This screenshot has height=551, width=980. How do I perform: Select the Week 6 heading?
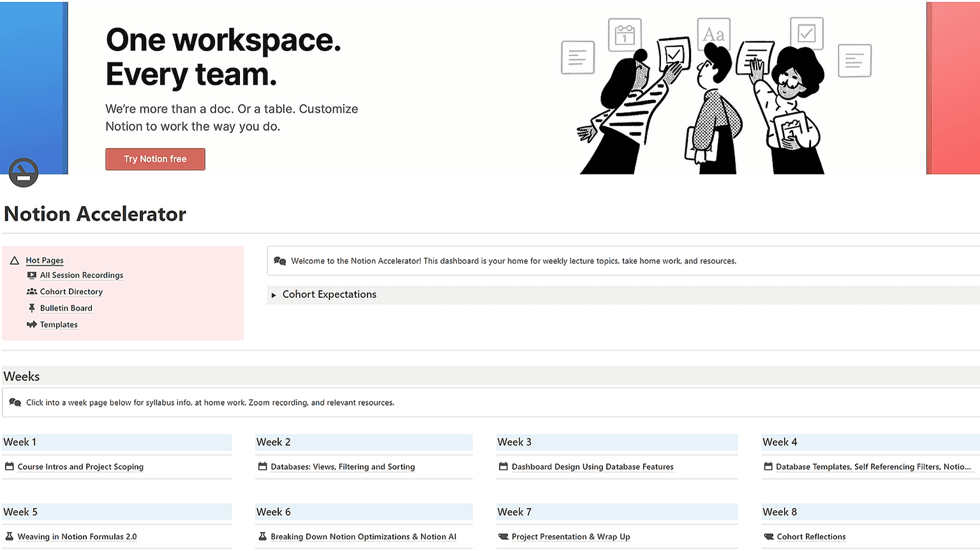pyautogui.click(x=274, y=512)
